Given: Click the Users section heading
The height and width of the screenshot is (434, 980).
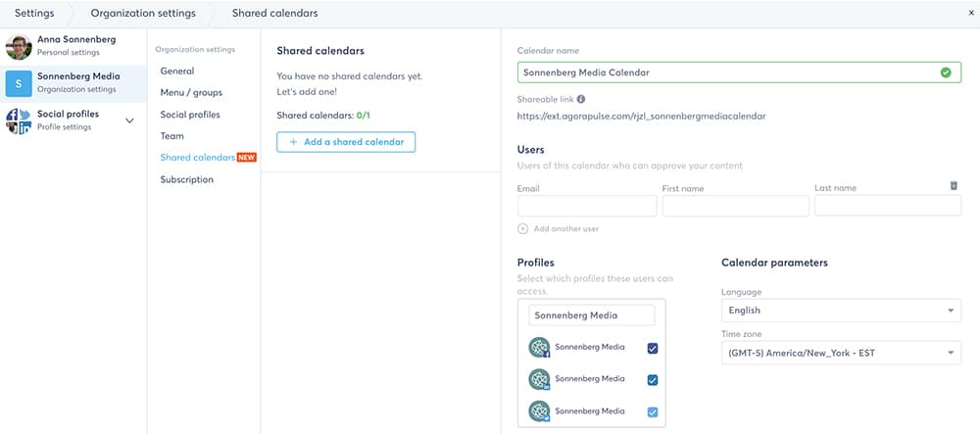Looking at the screenshot, I should (530, 150).
